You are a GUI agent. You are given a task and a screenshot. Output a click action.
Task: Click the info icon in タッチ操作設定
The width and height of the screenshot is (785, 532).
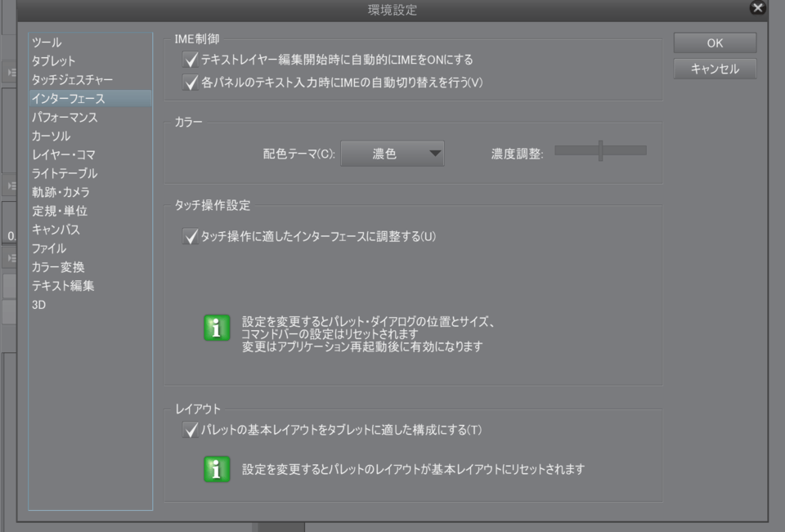(x=217, y=329)
